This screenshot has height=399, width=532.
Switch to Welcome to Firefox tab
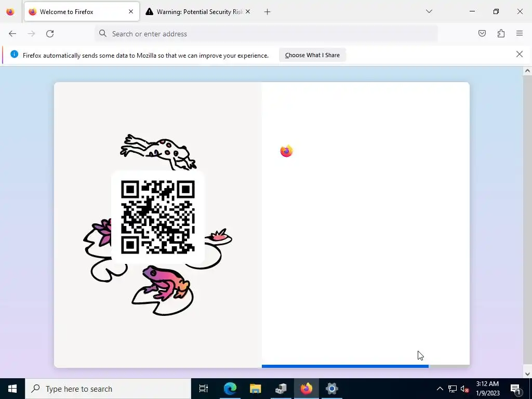click(82, 12)
